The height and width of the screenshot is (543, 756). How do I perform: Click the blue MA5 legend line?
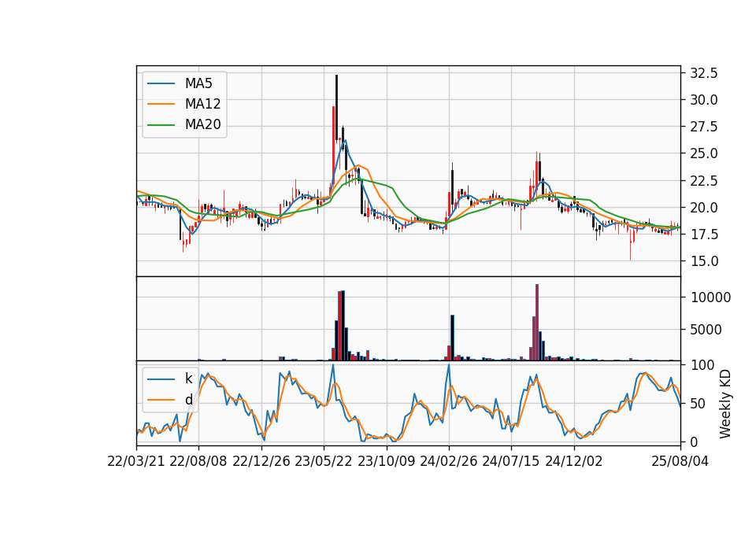161,84
